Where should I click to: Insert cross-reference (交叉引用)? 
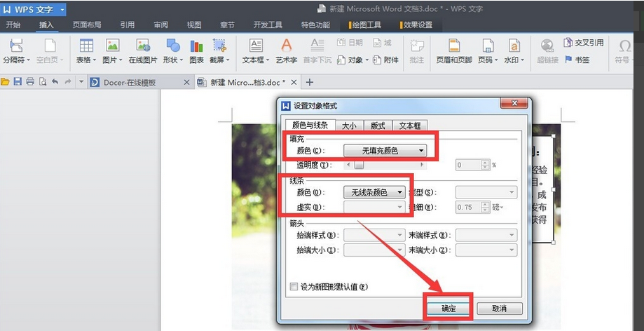tap(584, 43)
